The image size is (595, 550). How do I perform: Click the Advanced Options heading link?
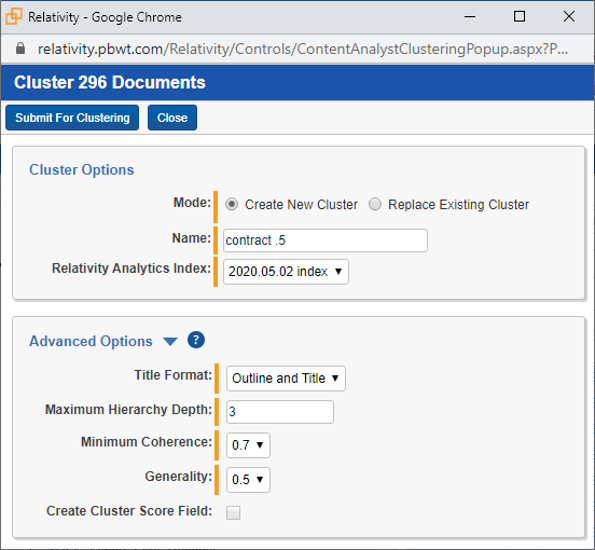click(91, 341)
